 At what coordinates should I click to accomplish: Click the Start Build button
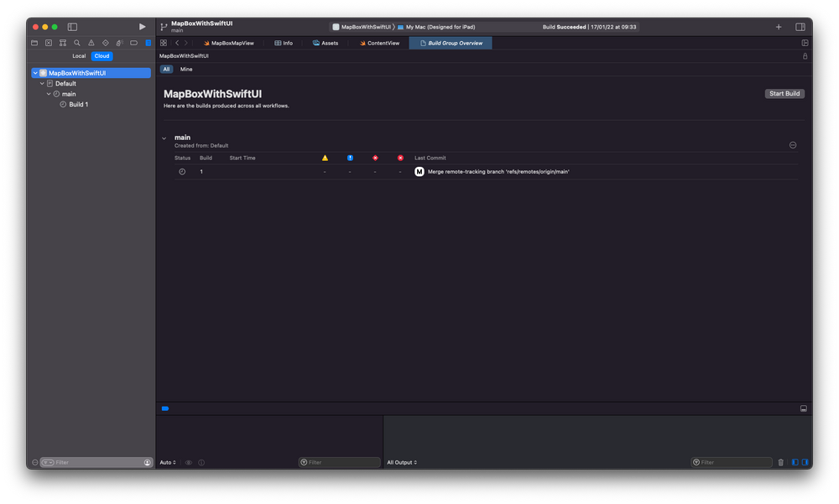[x=784, y=93]
